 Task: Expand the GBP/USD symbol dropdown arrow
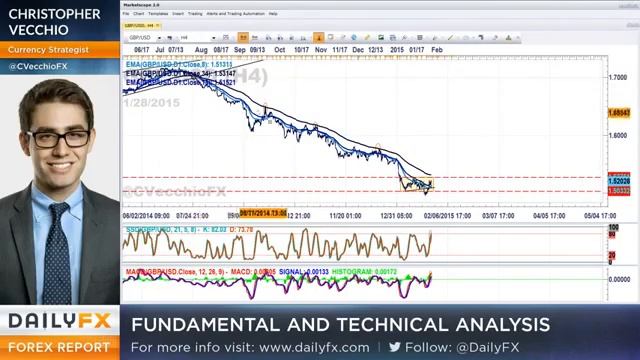[x=159, y=38]
